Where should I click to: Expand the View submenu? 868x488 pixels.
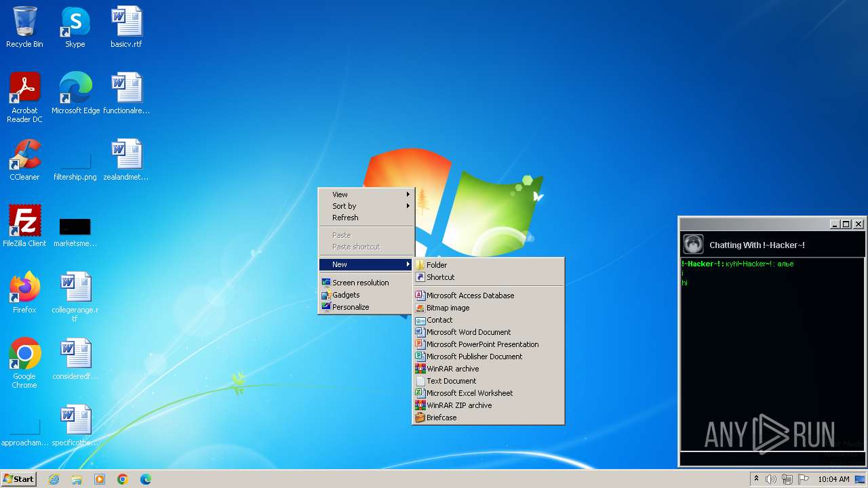pos(366,195)
